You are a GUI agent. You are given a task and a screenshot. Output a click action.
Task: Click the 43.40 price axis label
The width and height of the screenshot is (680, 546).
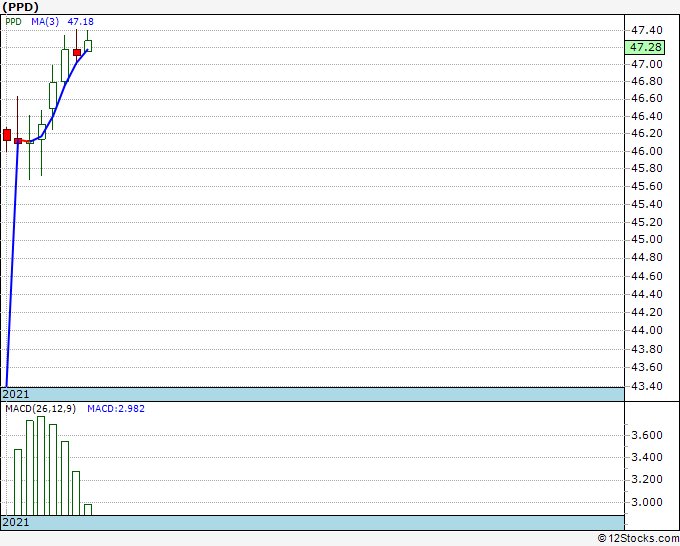pyautogui.click(x=646, y=386)
